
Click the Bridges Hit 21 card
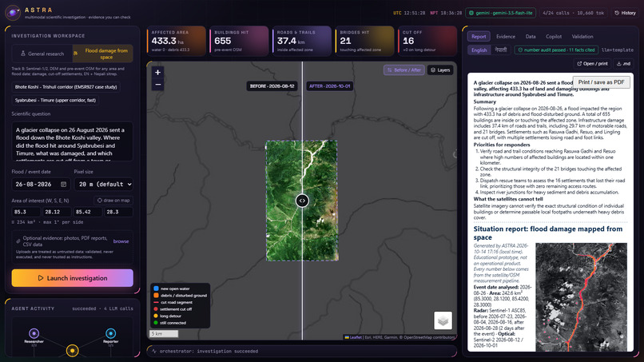(x=364, y=41)
